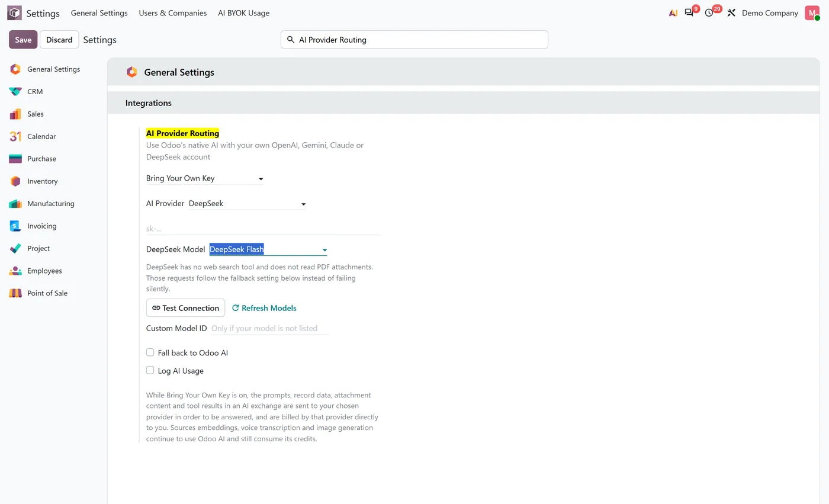Open the Settings app home icon
Image resolution: width=829 pixels, height=504 pixels.
(x=14, y=13)
